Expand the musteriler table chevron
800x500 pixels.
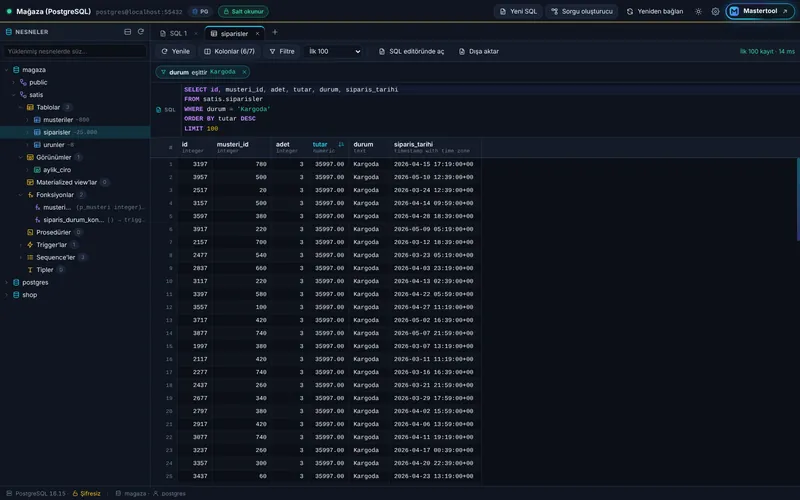(28, 120)
